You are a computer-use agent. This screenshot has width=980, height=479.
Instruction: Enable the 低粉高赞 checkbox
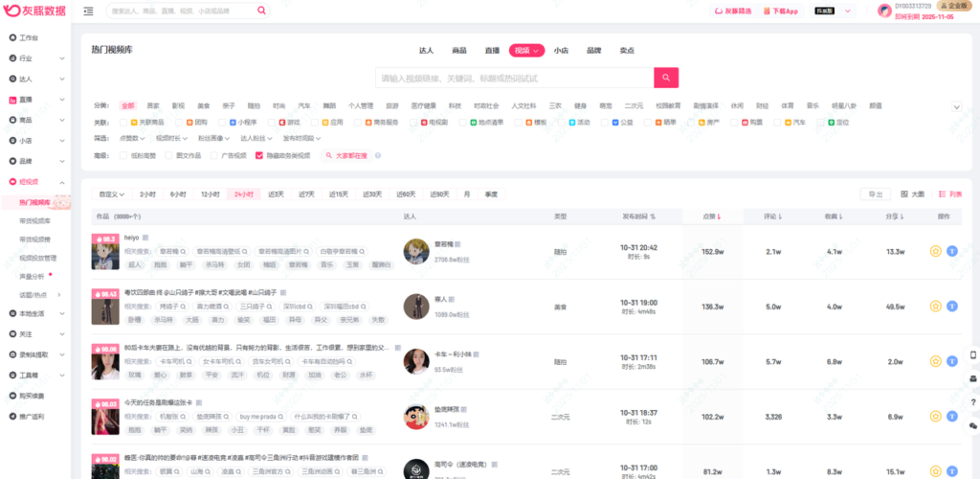(124, 154)
